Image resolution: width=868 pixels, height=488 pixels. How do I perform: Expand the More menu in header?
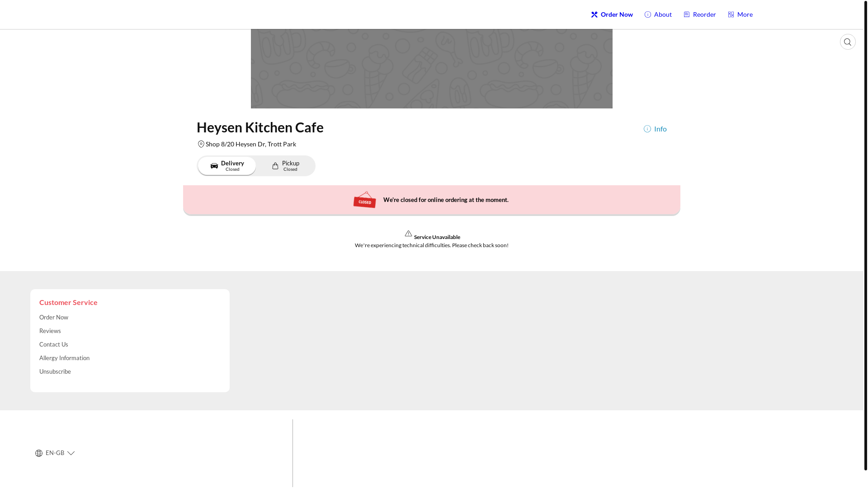point(740,14)
